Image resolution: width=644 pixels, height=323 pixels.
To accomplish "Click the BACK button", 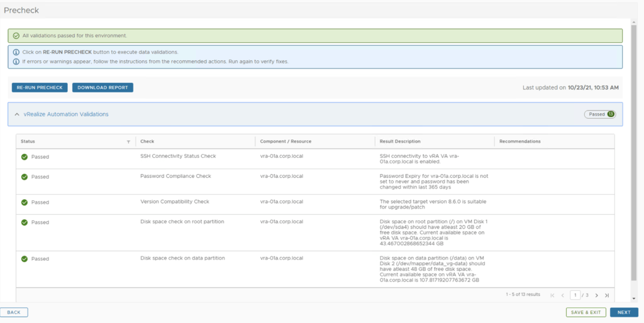I will (x=14, y=312).
